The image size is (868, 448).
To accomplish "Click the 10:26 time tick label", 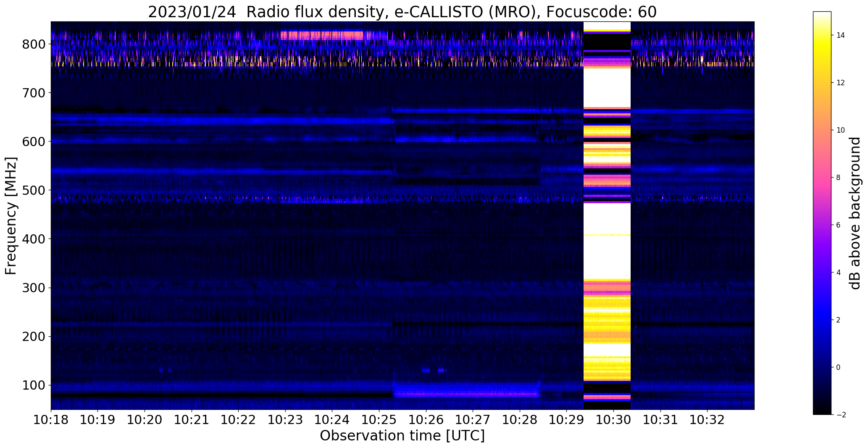I will click(x=426, y=420).
